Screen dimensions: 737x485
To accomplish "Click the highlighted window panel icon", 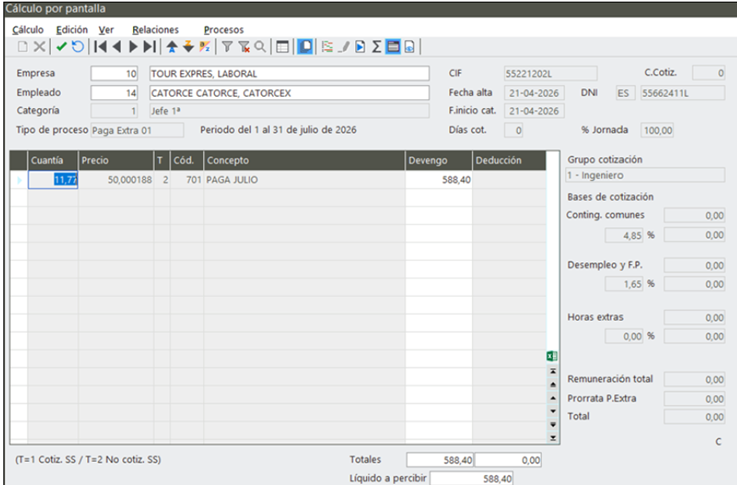I will coord(393,47).
